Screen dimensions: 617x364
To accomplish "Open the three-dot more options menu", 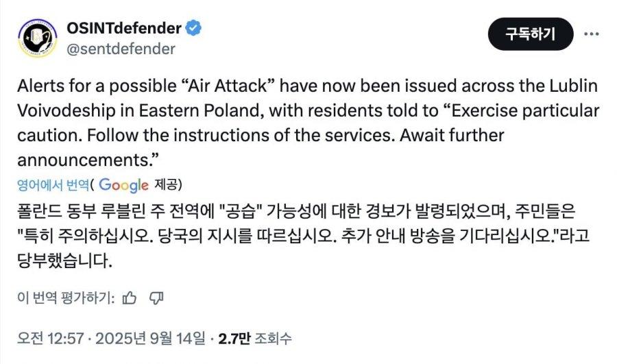I will point(591,34).
